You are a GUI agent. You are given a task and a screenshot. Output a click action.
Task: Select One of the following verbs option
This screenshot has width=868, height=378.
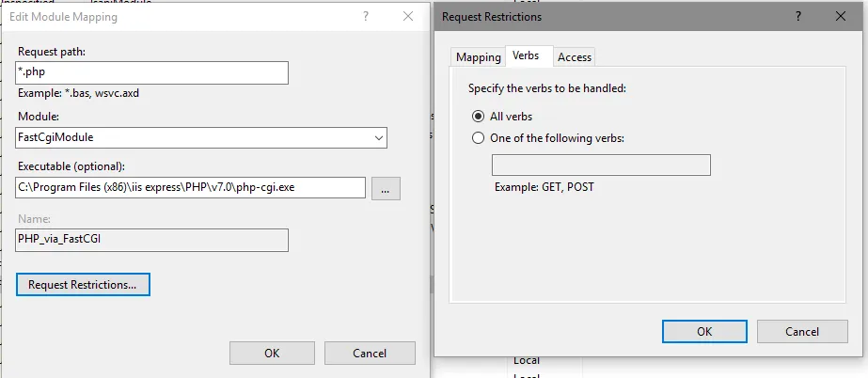(479, 138)
